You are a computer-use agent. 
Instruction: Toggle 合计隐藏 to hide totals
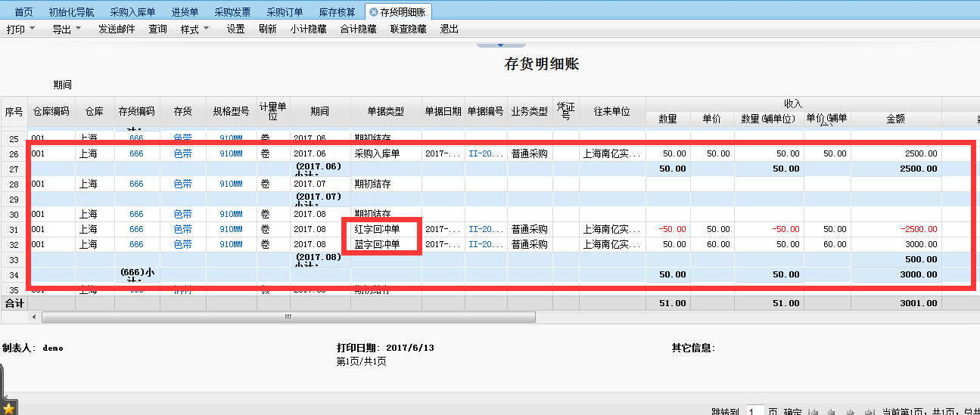point(358,29)
